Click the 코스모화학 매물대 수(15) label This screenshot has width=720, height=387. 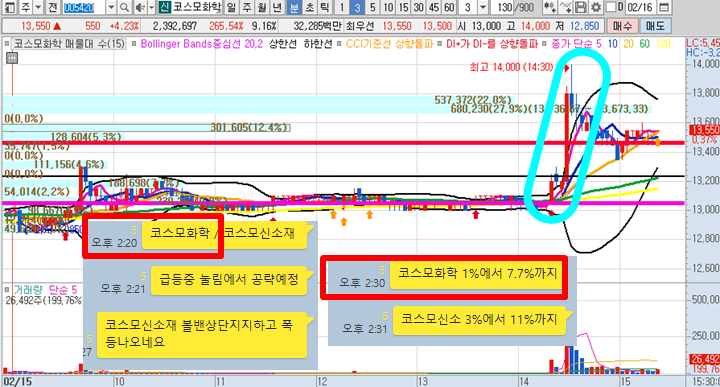pos(69,44)
